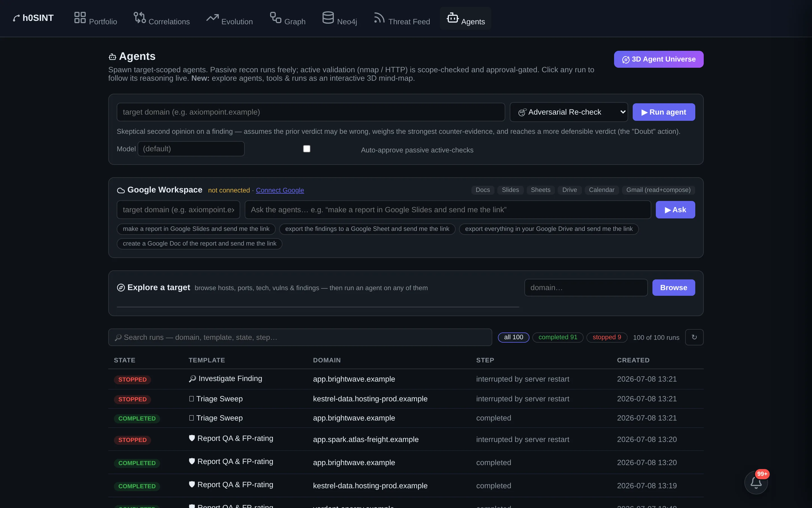Select 'export everything in your Google Drive' suggestion
Viewport: 812px width, 508px height.
[549, 229]
